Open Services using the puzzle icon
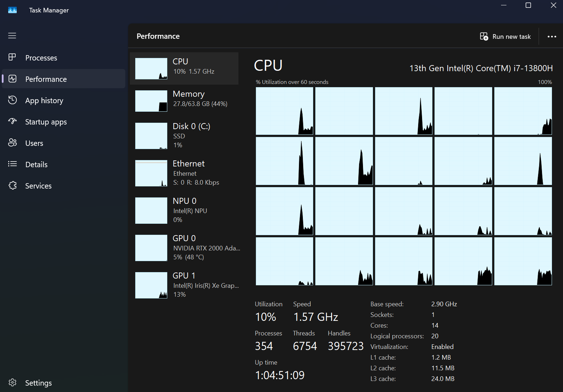This screenshot has width=563, height=392. [x=12, y=185]
